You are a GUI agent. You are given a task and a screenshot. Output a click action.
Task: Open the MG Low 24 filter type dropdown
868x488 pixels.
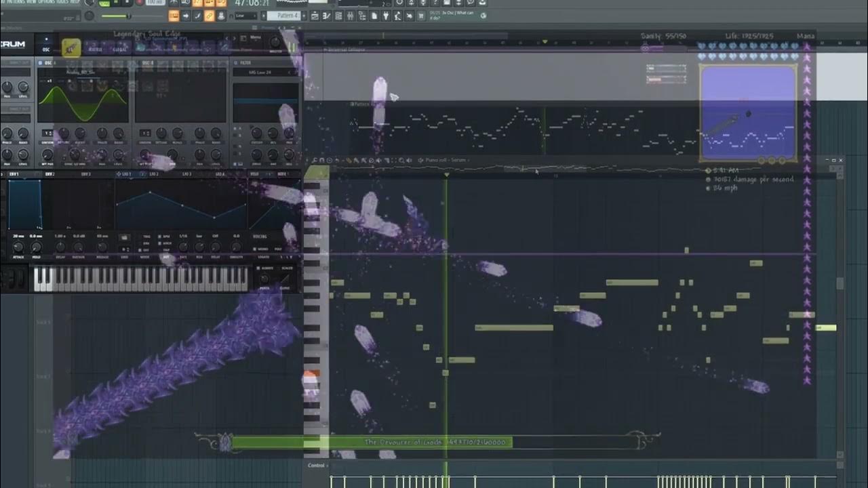point(260,73)
